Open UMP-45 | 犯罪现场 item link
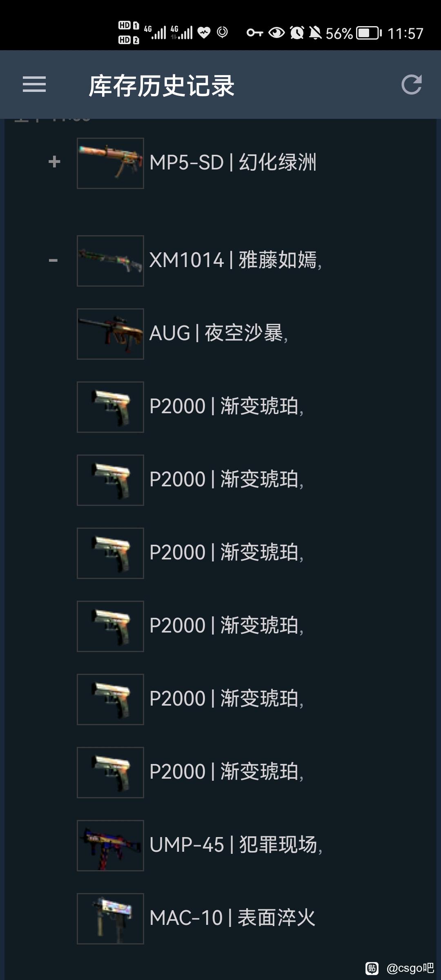This screenshot has height=980, width=441. pyautogui.click(x=236, y=845)
